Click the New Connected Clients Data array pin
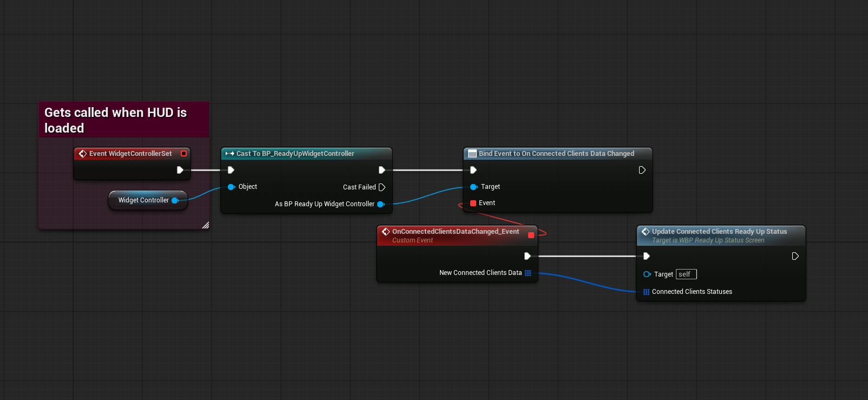Image resolution: width=868 pixels, height=400 pixels. tap(528, 273)
